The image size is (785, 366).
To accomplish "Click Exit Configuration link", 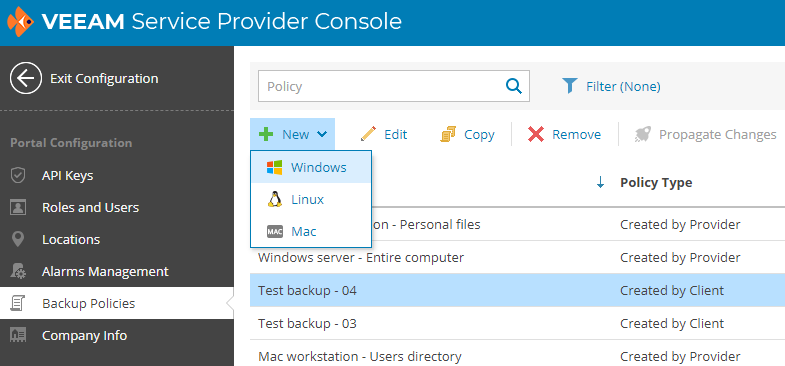I will [104, 79].
